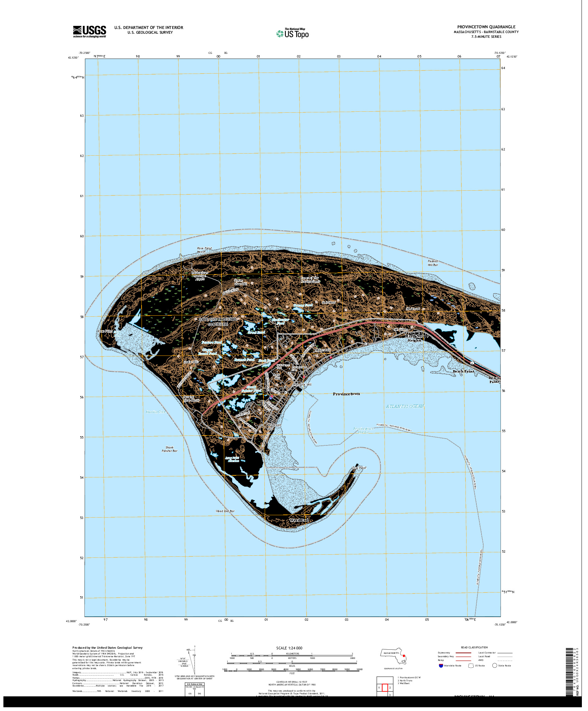Click the 'SCALE 1:24 000' label
Image resolution: width=588 pixels, height=711 pixels.
289,648
